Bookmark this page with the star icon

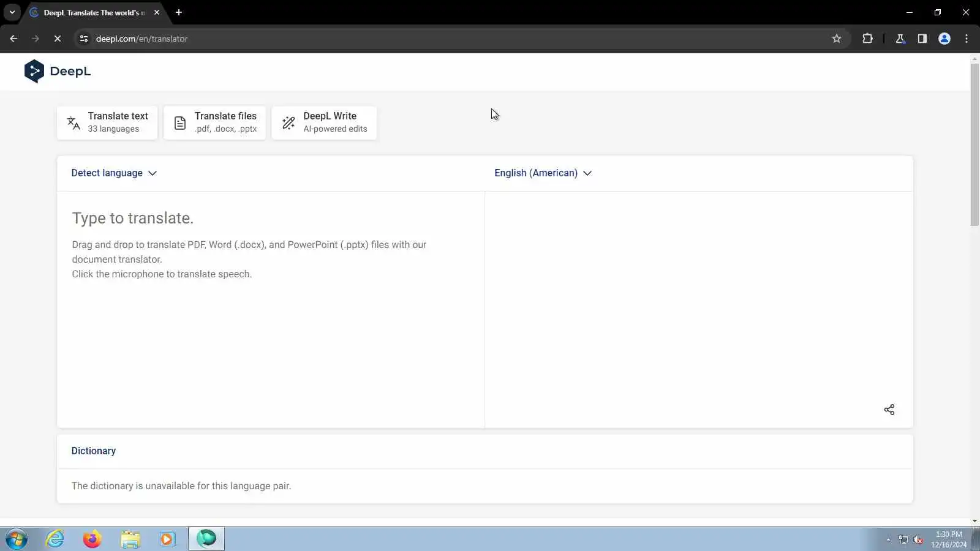pyautogui.click(x=837, y=39)
